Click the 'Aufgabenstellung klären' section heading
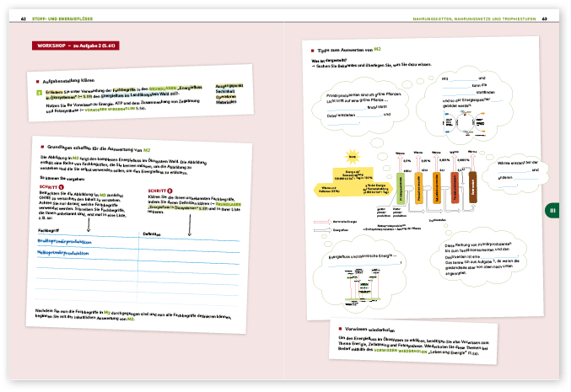Screen dimensions: 571x392 (x=78, y=79)
